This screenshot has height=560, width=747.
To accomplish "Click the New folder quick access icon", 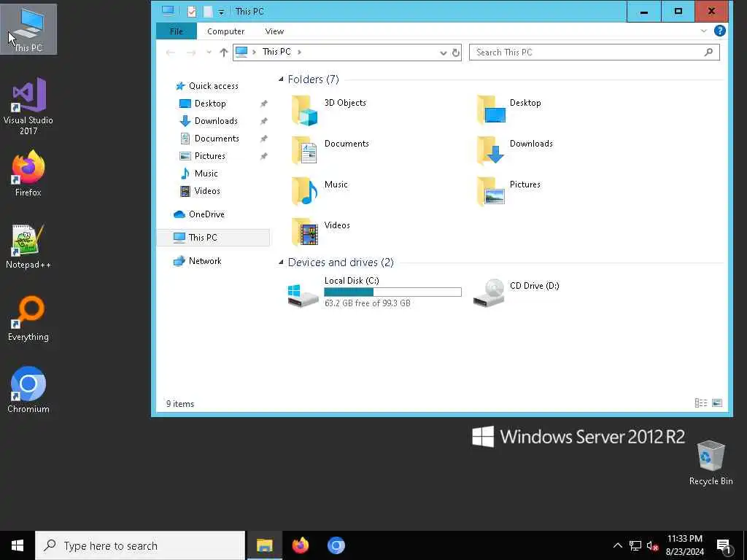I will tap(208, 12).
